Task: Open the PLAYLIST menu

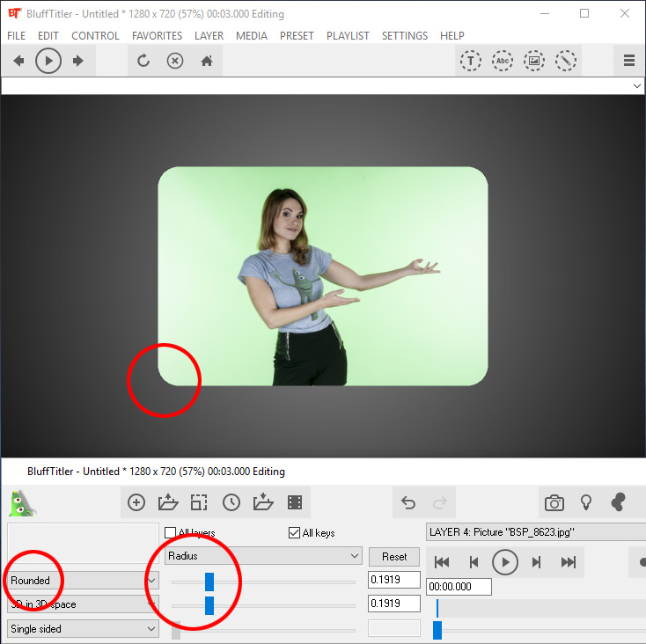Action: click(348, 36)
